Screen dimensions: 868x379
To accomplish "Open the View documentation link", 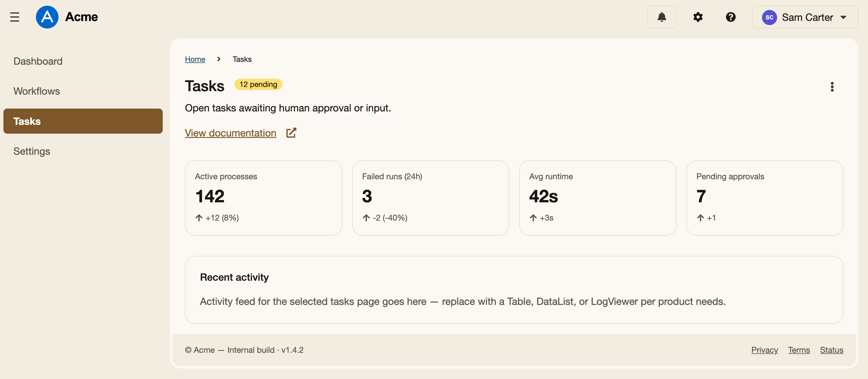I will 231,133.
